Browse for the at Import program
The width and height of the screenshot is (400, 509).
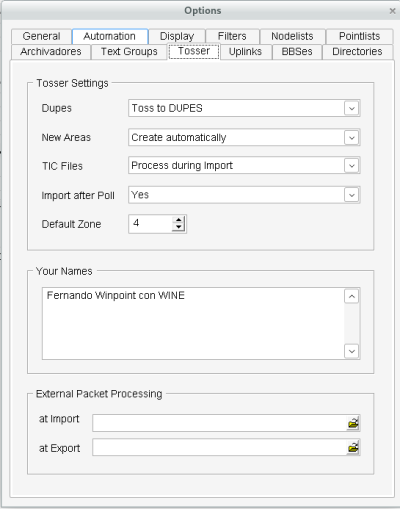(x=353, y=423)
